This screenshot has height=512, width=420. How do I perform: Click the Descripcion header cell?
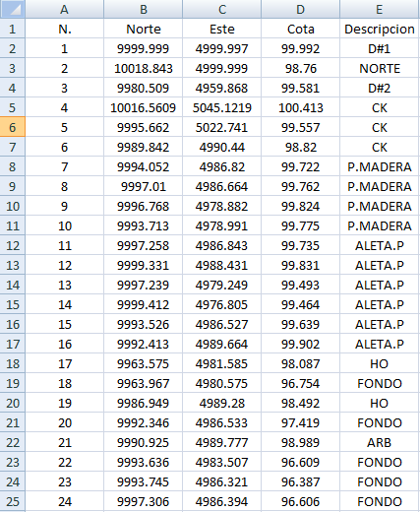tap(380, 29)
